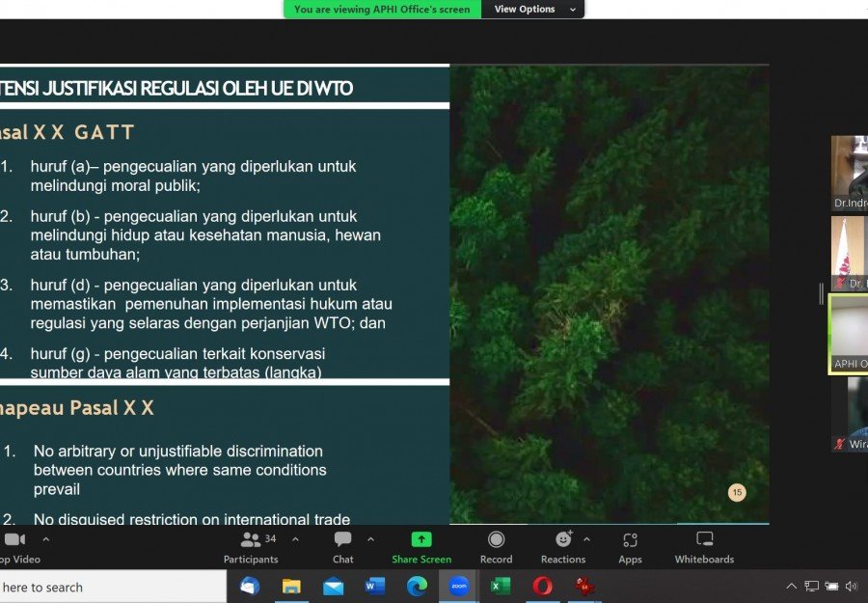This screenshot has width=868, height=603.
Task: Open File Explorer on the taskbar
Action: click(291, 586)
